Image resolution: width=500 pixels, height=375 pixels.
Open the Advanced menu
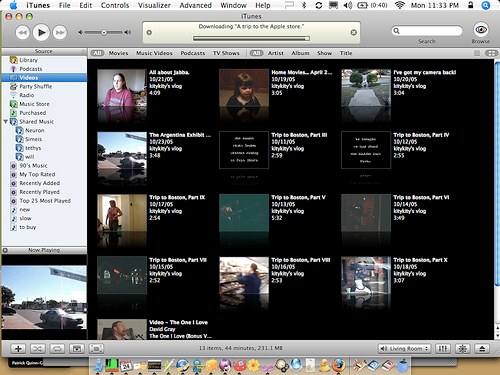pos(195,5)
